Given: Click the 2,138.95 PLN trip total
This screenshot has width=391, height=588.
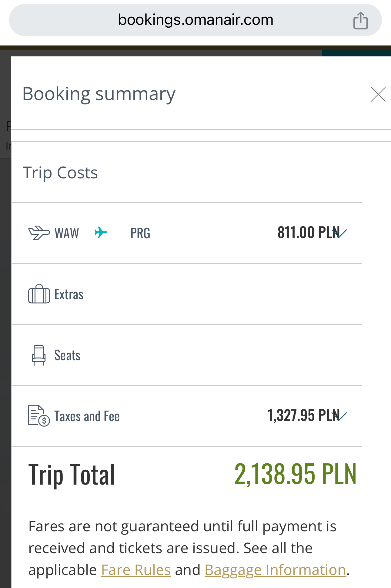Looking at the screenshot, I should click(296, 474).
